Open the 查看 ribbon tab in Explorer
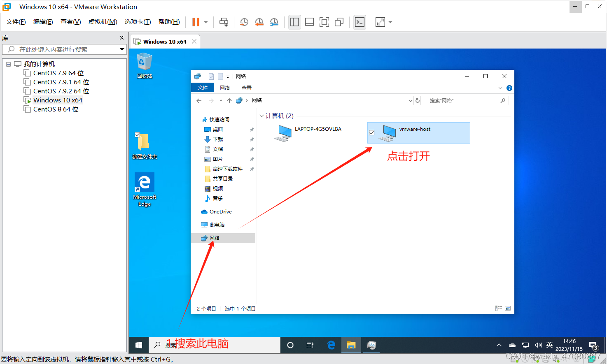 coord(247,88)
